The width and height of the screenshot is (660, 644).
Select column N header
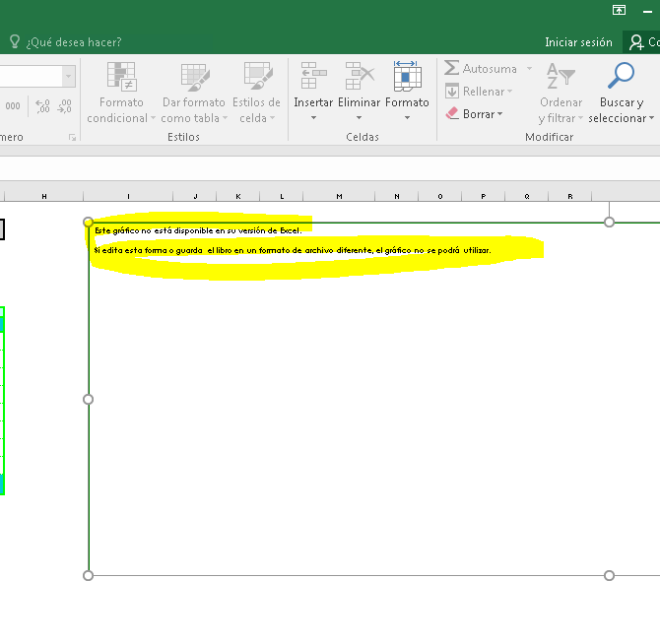pos(397,196)
